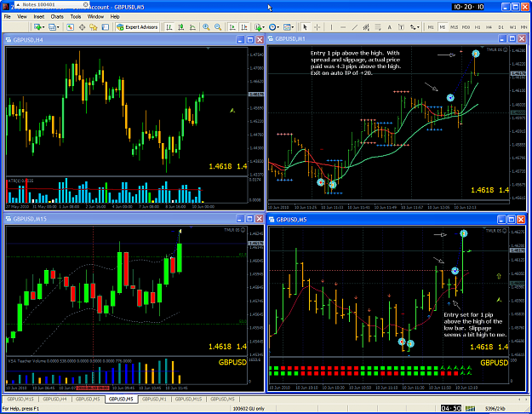532x414 pixels.
Task: Click the '100602 GU only' status bar text
Action: pyautogui.click(x=249, y=409)
